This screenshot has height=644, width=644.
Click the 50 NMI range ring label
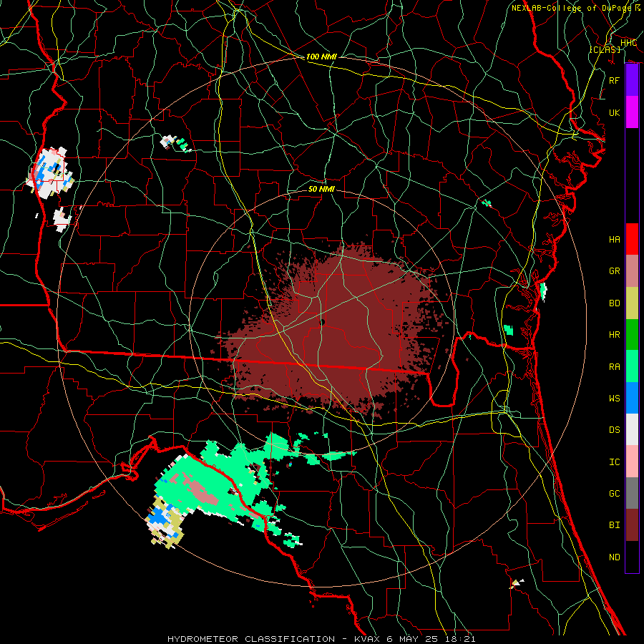point(321,189)
